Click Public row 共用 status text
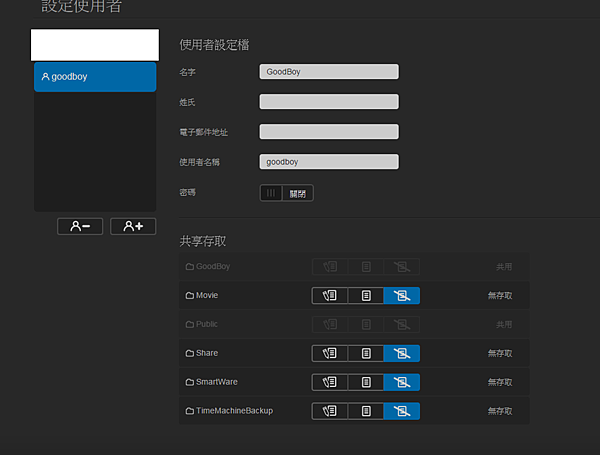Screen dimensions: 600x455 coord(504,325)
